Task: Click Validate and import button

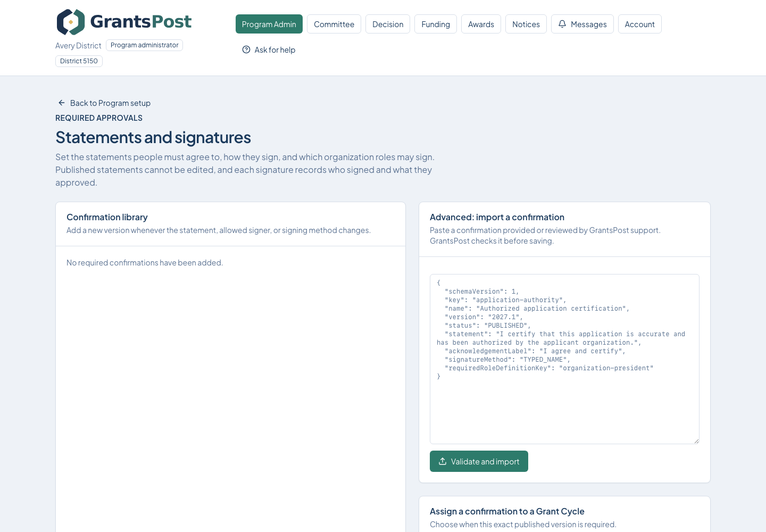Action: (479, 461)
